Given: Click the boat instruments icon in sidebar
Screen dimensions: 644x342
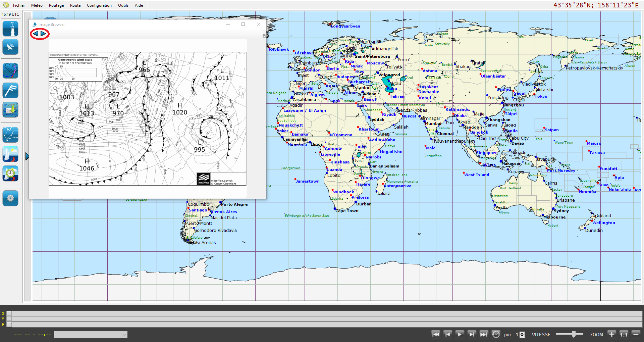Looking at the screenshot, I should pos(10,29).
